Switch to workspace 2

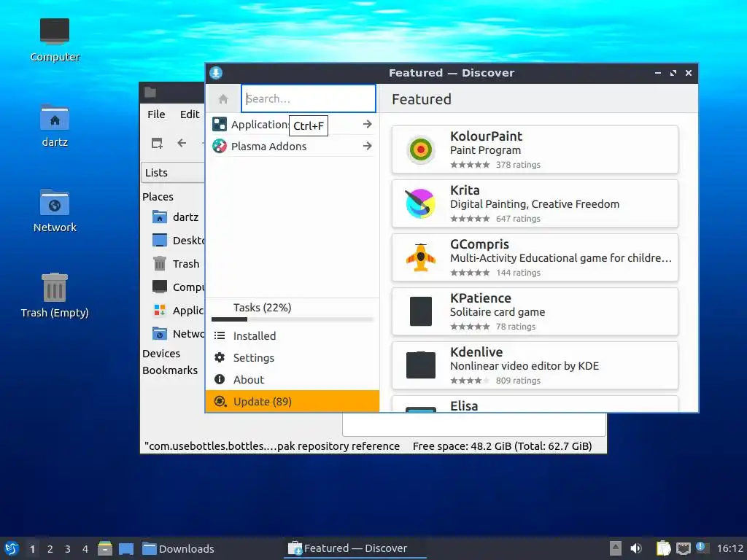[50, 549]
